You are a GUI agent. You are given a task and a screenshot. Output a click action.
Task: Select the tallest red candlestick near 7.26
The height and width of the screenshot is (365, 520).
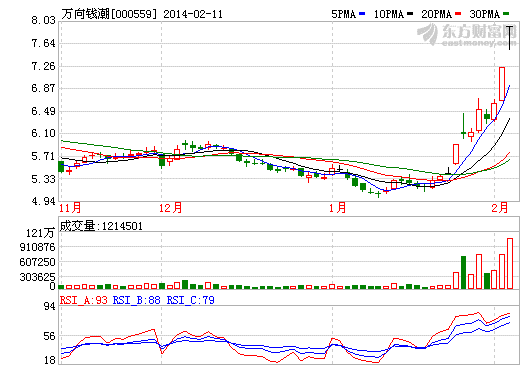pyautogui.click(x=502, y=84)
